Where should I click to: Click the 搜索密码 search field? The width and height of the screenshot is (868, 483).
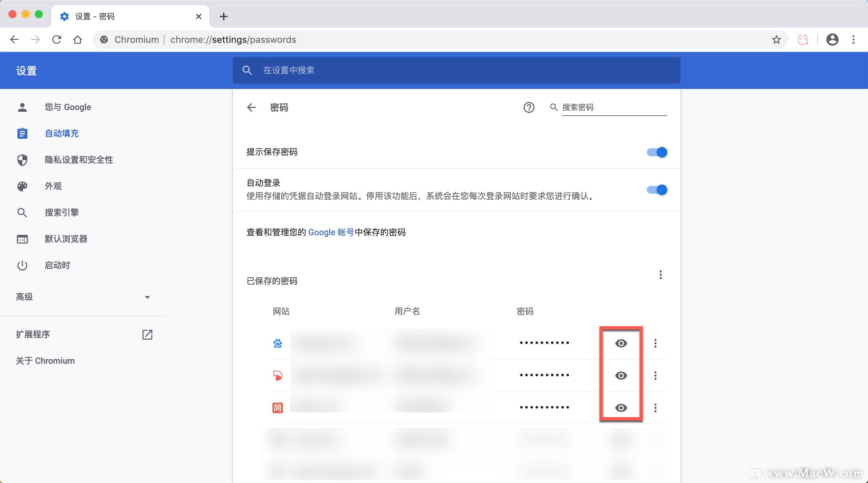613,107
